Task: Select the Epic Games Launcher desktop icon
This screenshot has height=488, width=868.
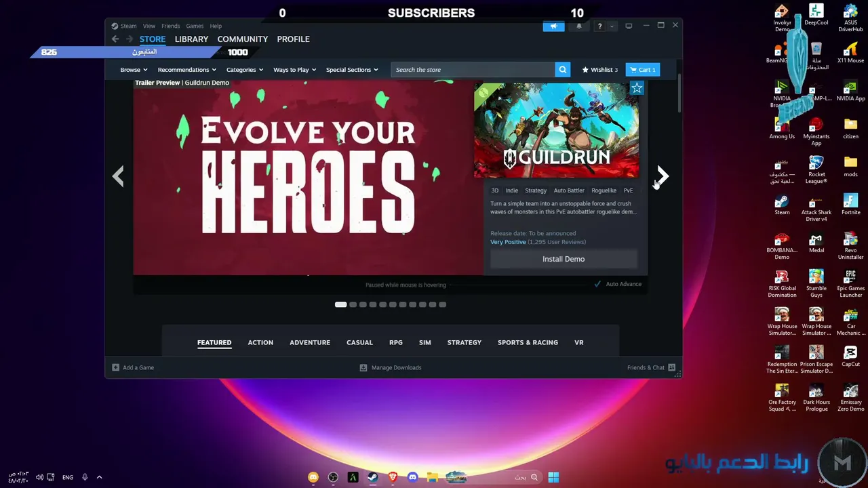Action: [850, 283]
